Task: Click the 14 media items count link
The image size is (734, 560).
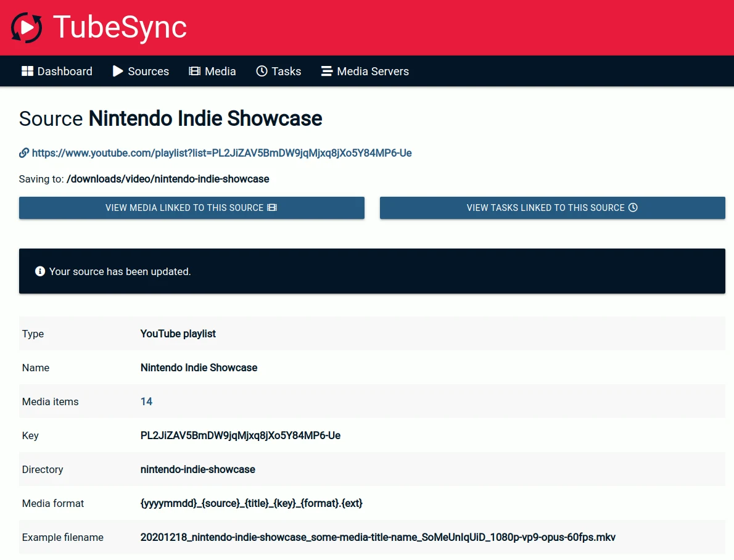Action: tap(147, 401)
